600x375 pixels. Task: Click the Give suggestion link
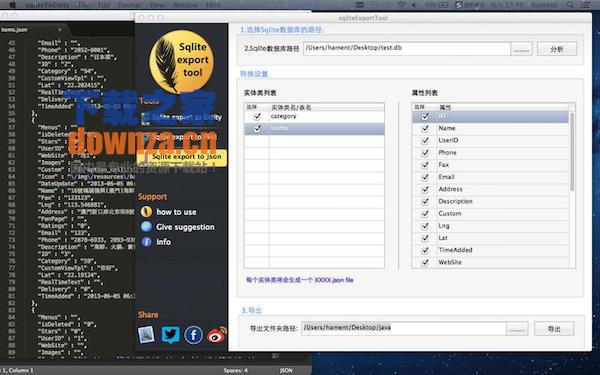pyautogui.click(x=185, y=227)
